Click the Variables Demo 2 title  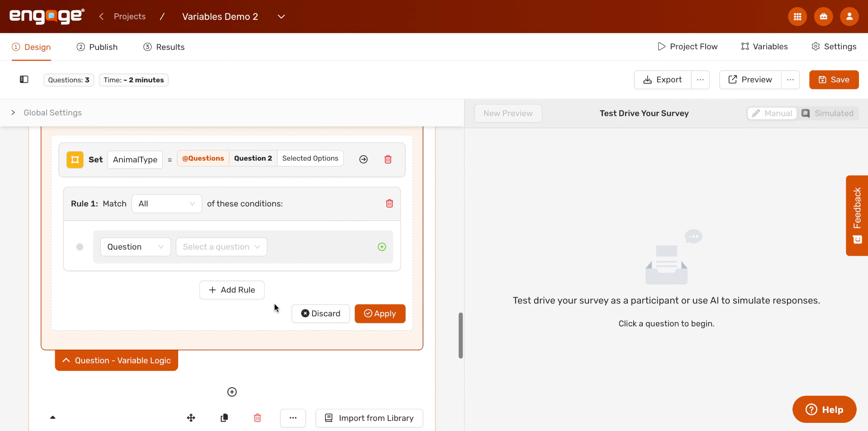220,17
